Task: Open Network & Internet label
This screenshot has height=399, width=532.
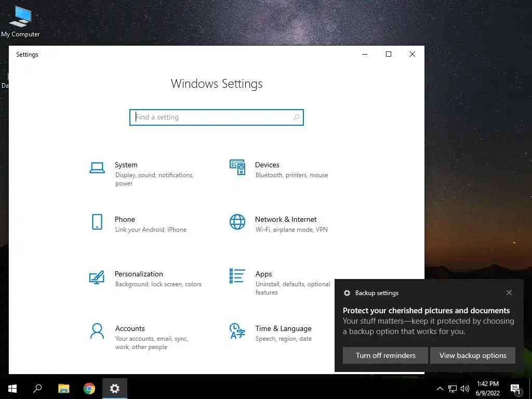Action: pos(286,219)
